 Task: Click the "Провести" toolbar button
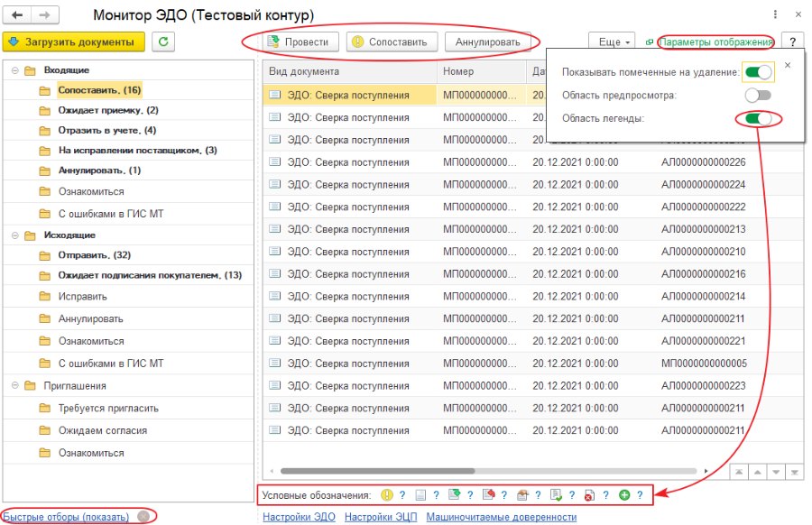[302, 41]
